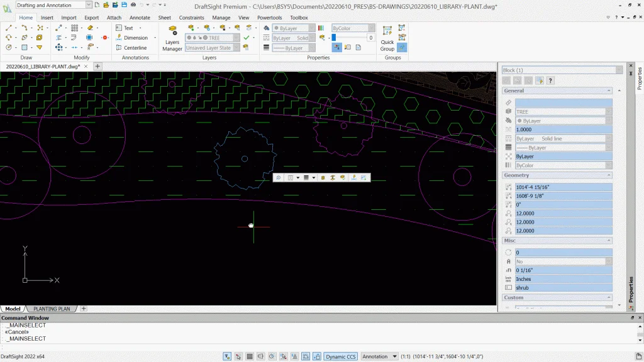The height and width of the screenshot is (362, 644).
Task: Click the shrub field in Misc section
Action: pos(563,288)
